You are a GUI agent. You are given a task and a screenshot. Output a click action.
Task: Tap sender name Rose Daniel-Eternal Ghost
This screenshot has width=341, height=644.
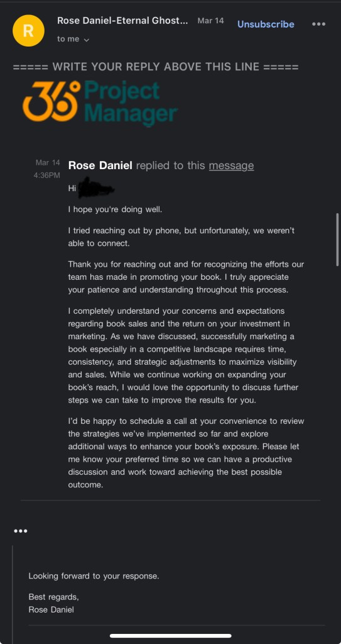(x=122, y=21)
